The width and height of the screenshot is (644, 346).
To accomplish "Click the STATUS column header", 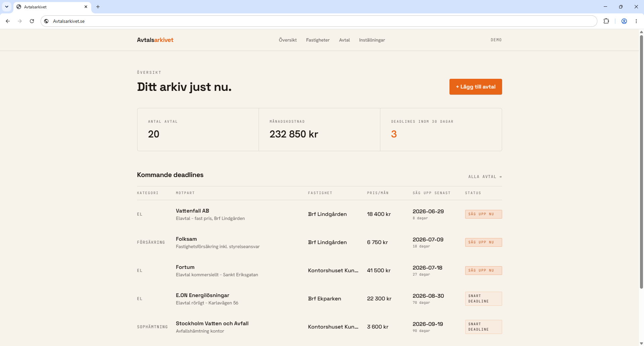I will tap(473, 193).
